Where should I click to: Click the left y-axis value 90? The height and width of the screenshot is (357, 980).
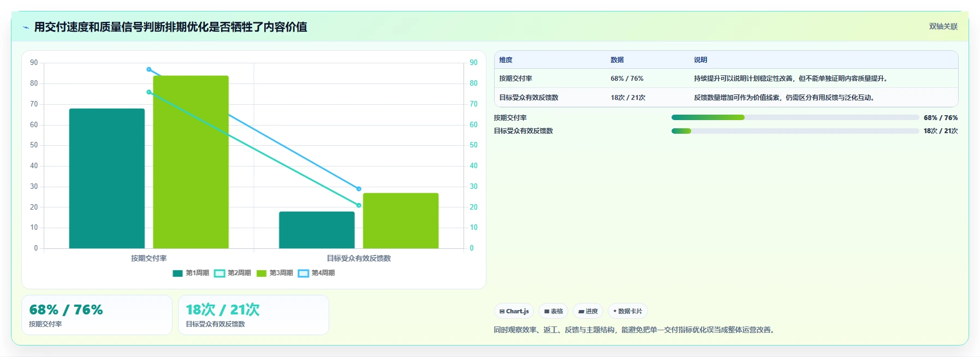click(x=34, y=63)
